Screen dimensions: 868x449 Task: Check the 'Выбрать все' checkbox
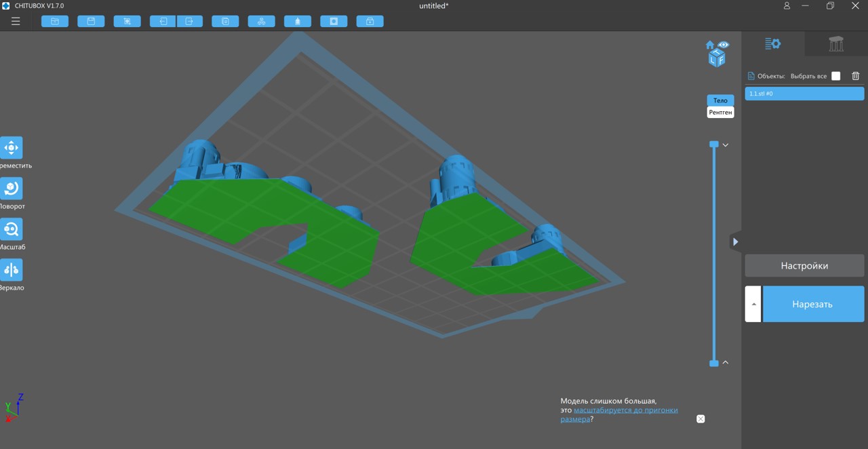click(x=835, y=76)
